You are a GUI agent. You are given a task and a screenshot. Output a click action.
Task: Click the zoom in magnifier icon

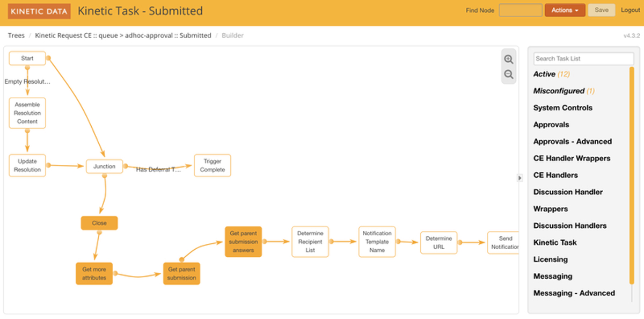tap(509, 60)
